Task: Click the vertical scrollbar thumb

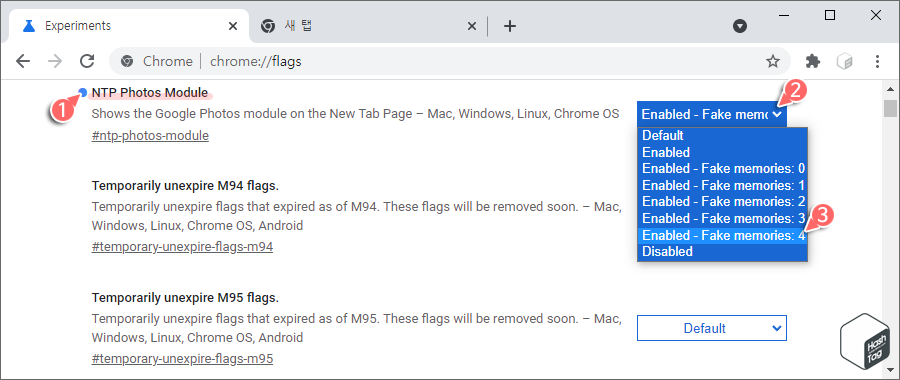Action: pos(890,108)
